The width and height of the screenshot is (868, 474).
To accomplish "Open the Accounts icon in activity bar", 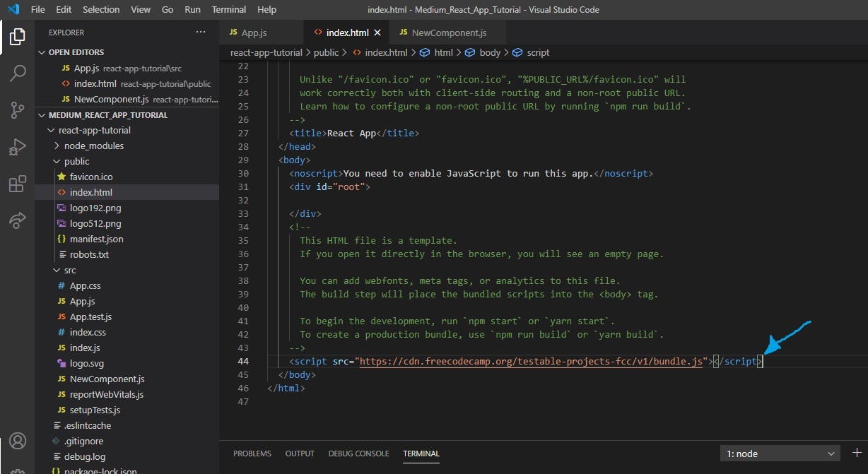I will point(18,441).
